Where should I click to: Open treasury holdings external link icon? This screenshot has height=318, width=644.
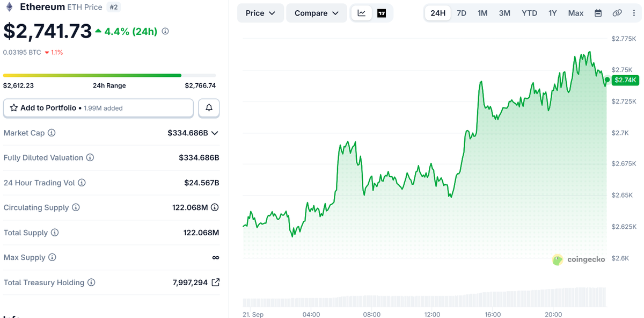point(216,283)
